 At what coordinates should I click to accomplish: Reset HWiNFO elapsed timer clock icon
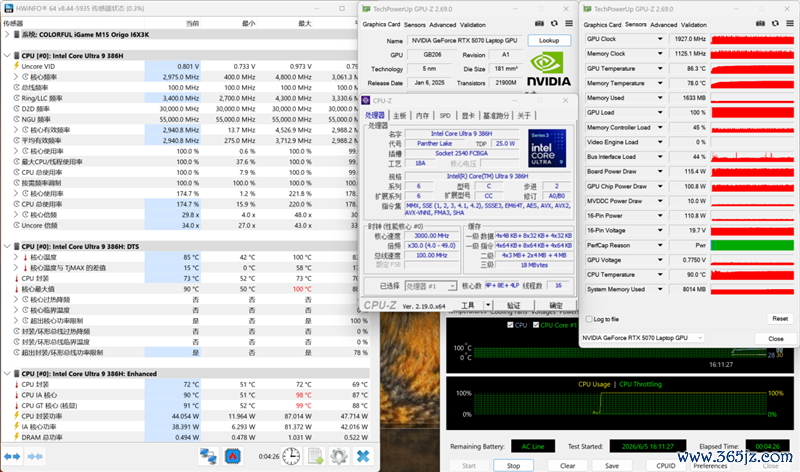291,456
